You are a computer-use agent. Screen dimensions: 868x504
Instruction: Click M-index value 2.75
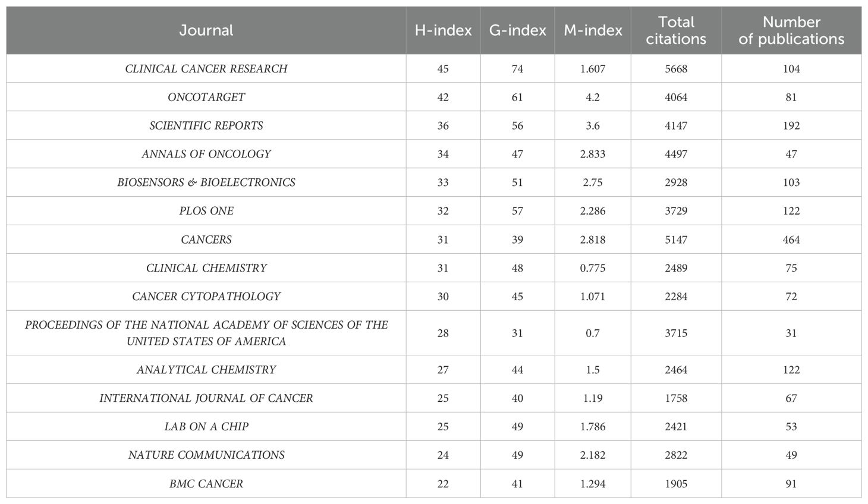593,183
